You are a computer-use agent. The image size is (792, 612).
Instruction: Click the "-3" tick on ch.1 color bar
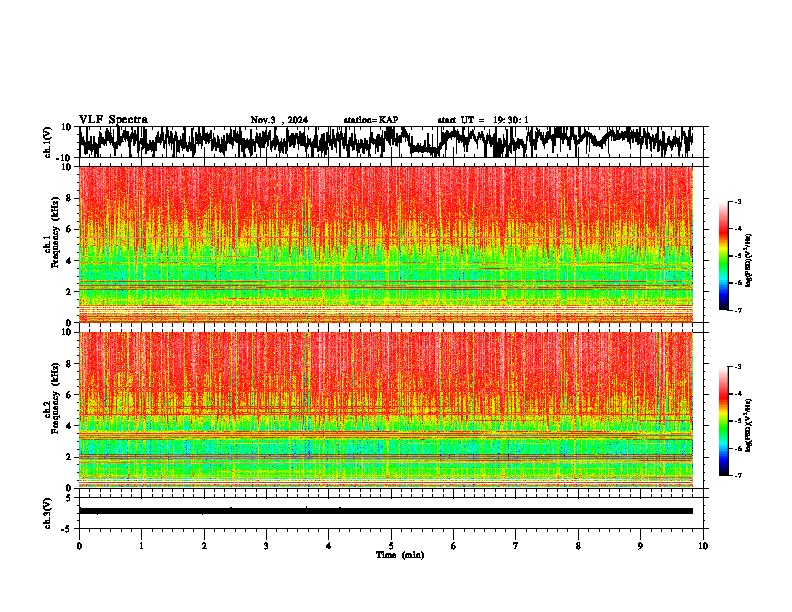point(737,202)
